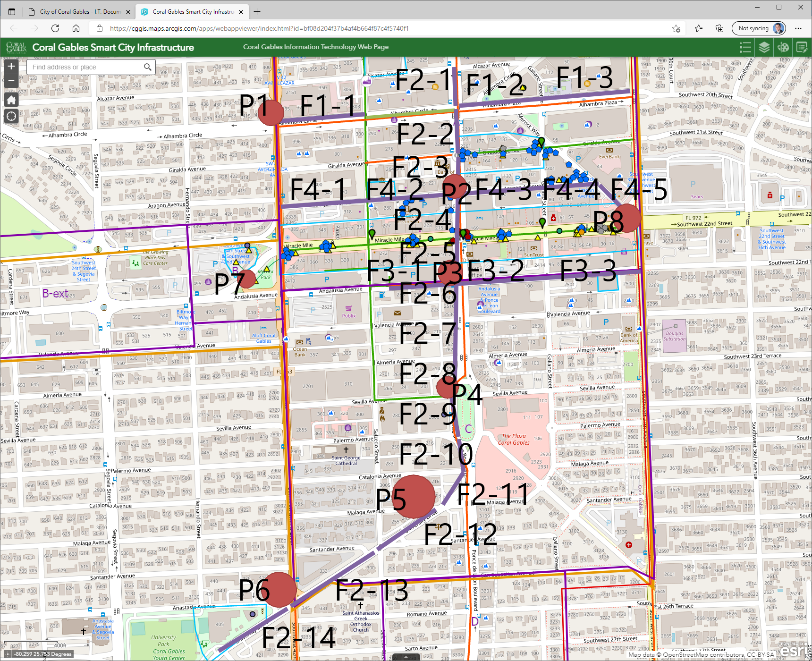The image size is (812, 661).
Task: Zoom out on the map
Action: tap(11, 80)
